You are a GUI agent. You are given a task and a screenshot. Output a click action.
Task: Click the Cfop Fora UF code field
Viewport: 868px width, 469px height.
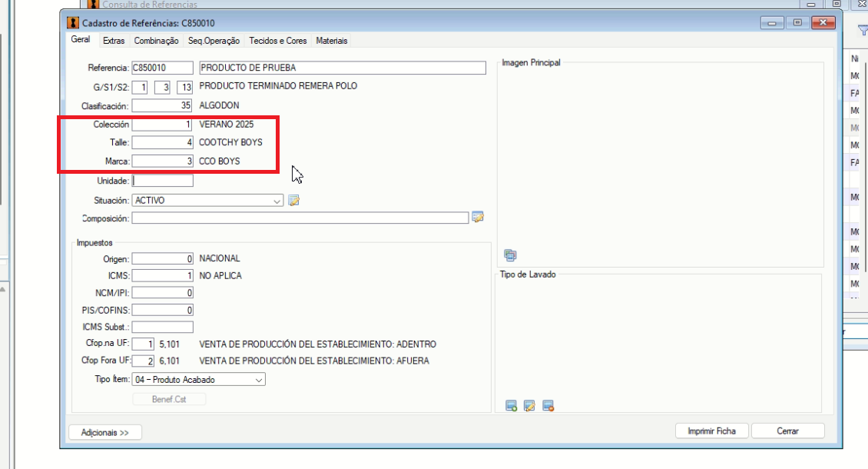143,361
